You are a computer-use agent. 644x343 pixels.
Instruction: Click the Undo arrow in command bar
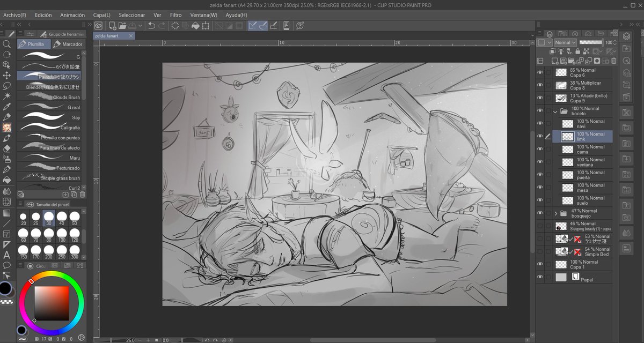point(151,25)
